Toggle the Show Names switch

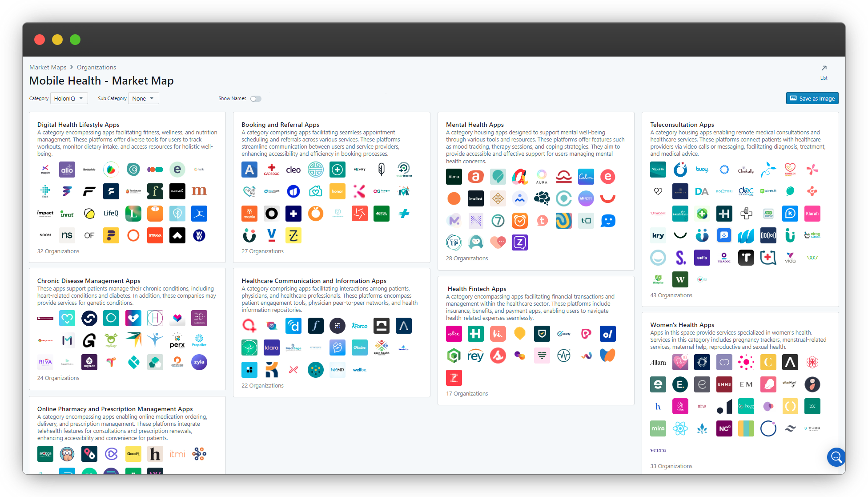[256, 99]
